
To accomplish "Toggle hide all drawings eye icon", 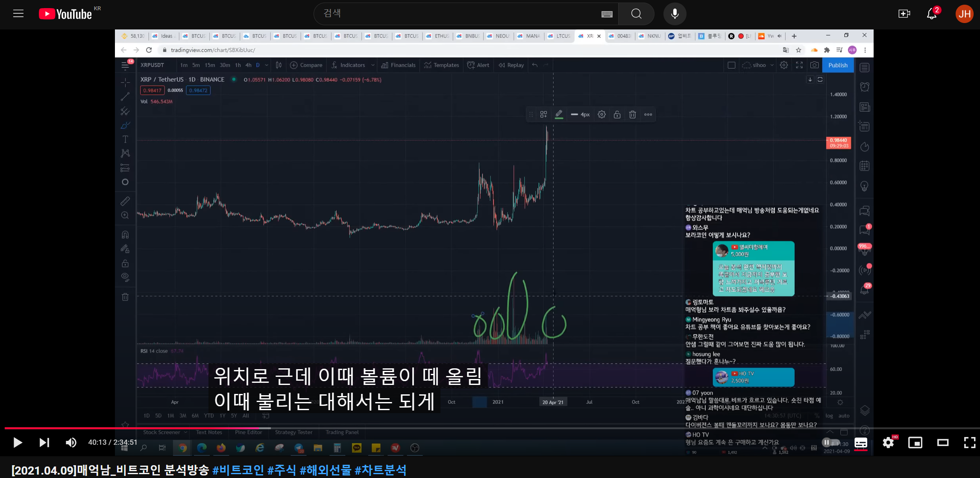I will (x=125, y=277).
